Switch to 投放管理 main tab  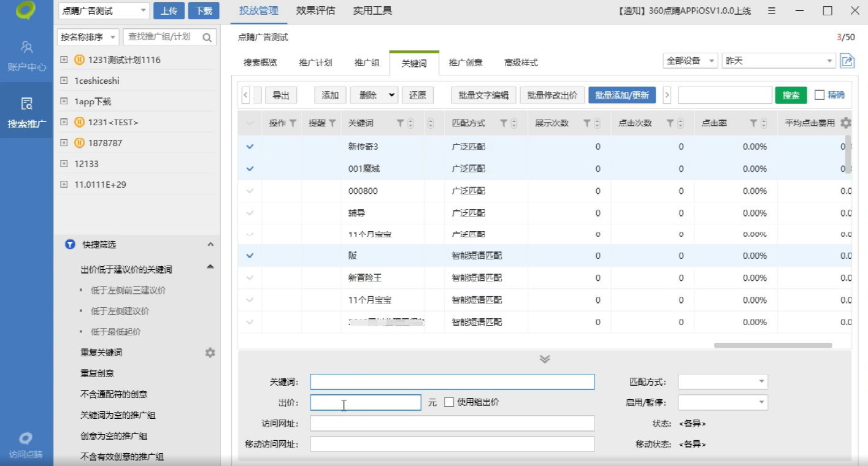pos(259,10)
